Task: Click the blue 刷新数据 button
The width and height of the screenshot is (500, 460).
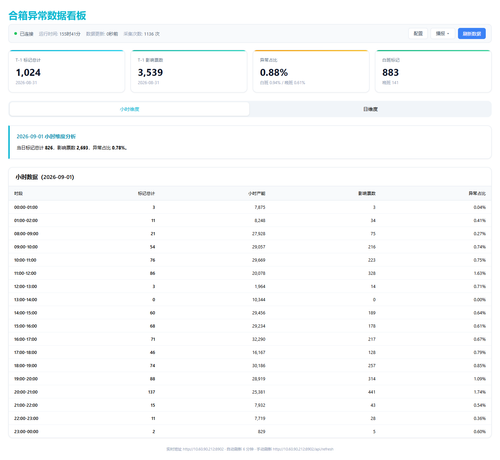Action: tap(471, 33)
